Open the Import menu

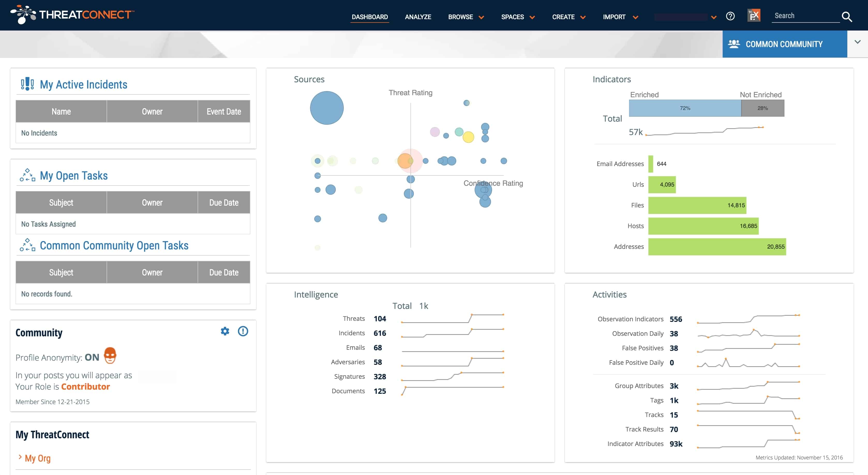614,17
